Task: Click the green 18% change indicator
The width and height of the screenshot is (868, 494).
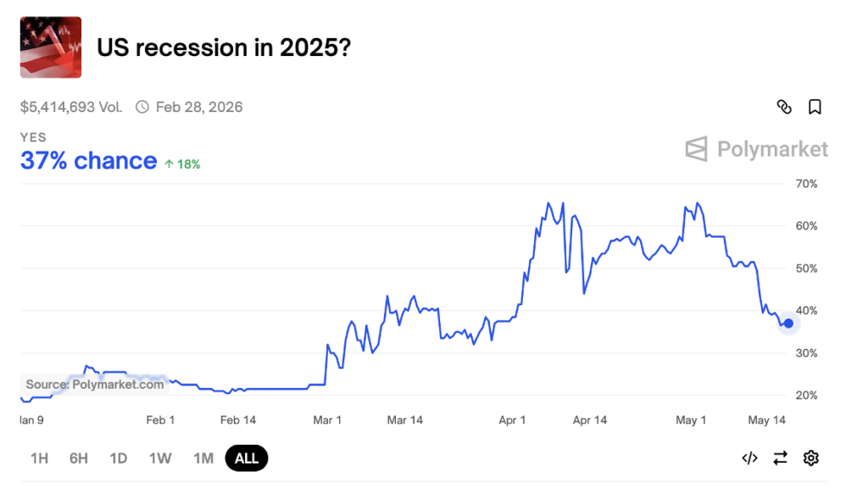Action: point(183,164)
